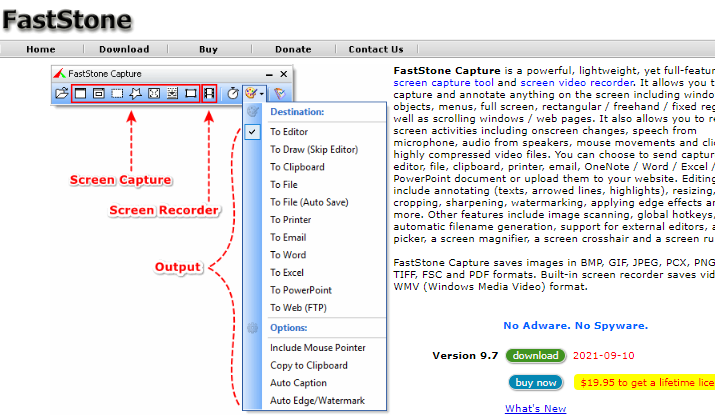Image resolution: width=715 pixels, height=420 pixels.
Task: Click the 'No Adware. No Spyware.' text
Action: pyautogui.click(x=575, y=326)
